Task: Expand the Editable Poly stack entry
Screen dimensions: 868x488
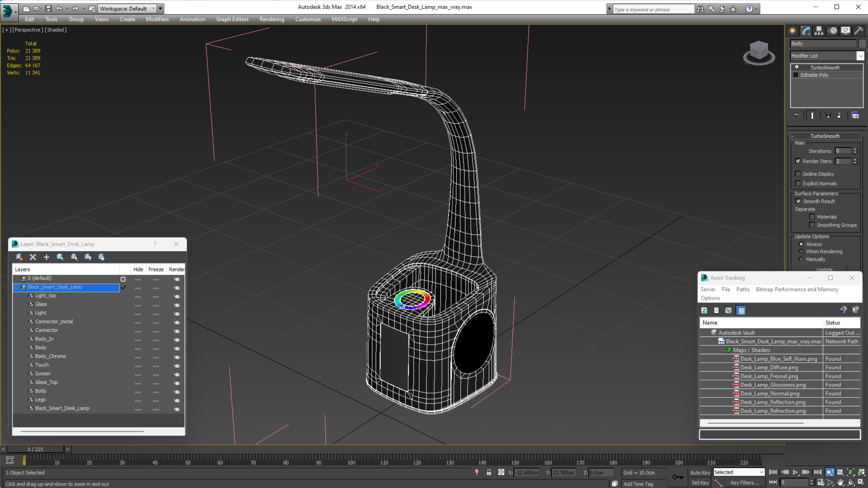Action: coord(796,75)
